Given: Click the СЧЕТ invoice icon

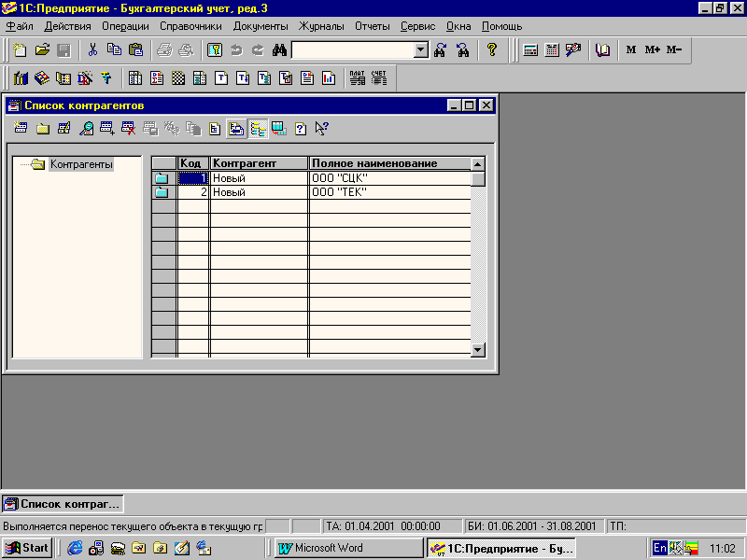Looking at the screenshot, I should pos(379,78).
